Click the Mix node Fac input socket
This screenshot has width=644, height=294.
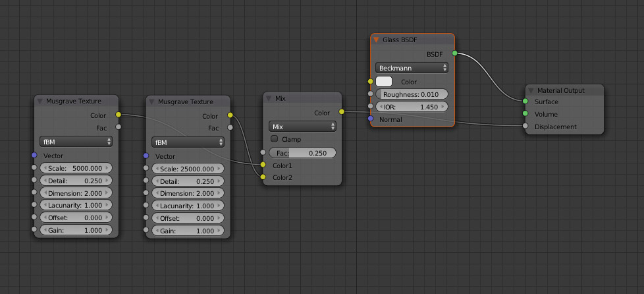(263, 152)
